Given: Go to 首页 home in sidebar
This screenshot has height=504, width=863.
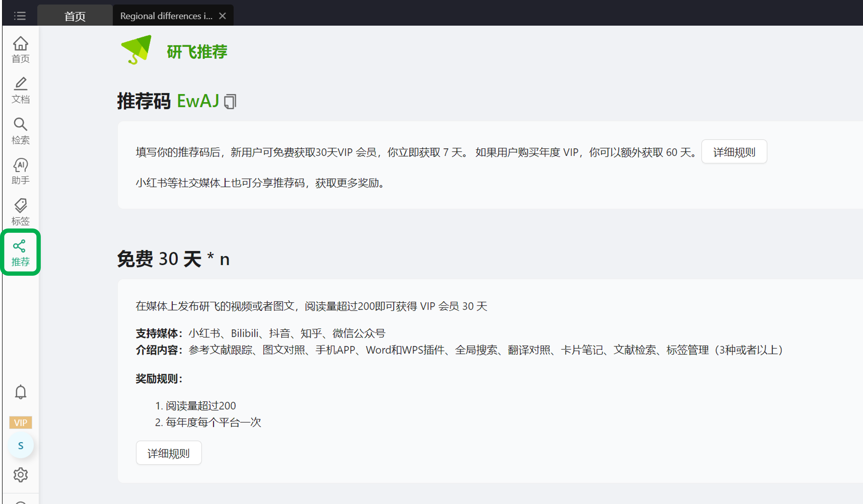Looking at the screenshot, I should pos(21,50).
